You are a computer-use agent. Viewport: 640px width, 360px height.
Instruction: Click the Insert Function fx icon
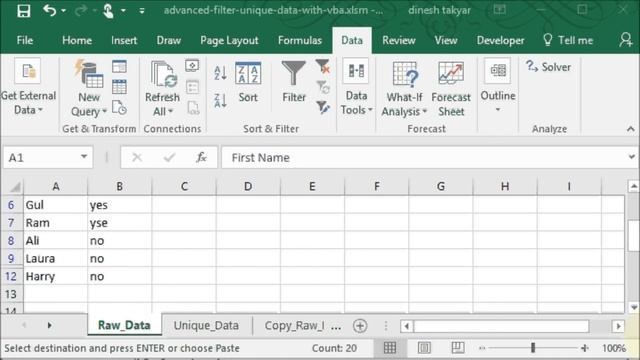[201, 157]
